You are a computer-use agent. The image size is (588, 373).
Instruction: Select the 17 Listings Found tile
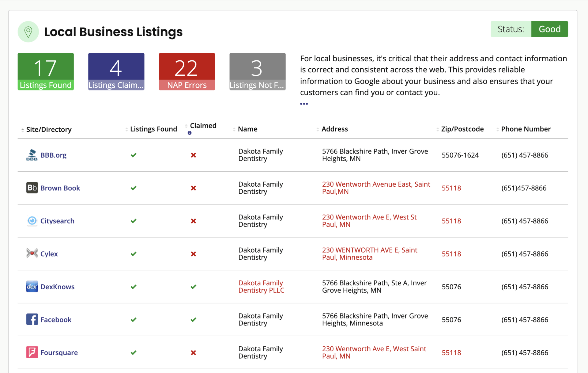pyautogui.click(x=46, y=72)
